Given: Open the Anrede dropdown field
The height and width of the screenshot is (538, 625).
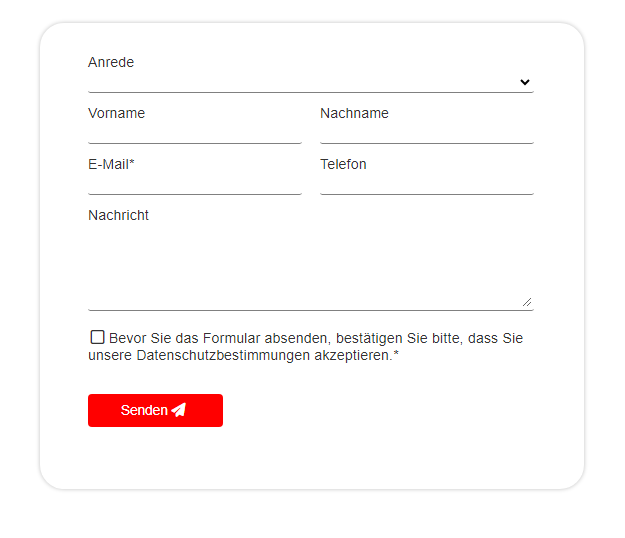Looking at the screenshot, I should point(311,82).
